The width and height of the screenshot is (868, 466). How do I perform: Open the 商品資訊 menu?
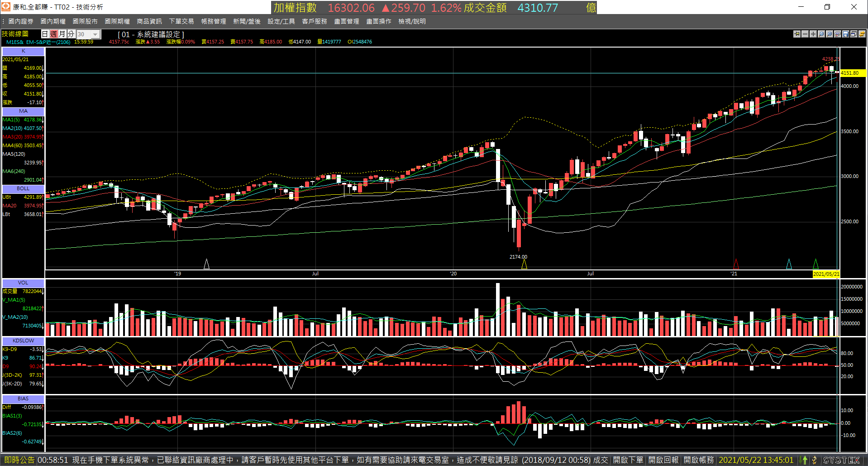tap(149, 21)
